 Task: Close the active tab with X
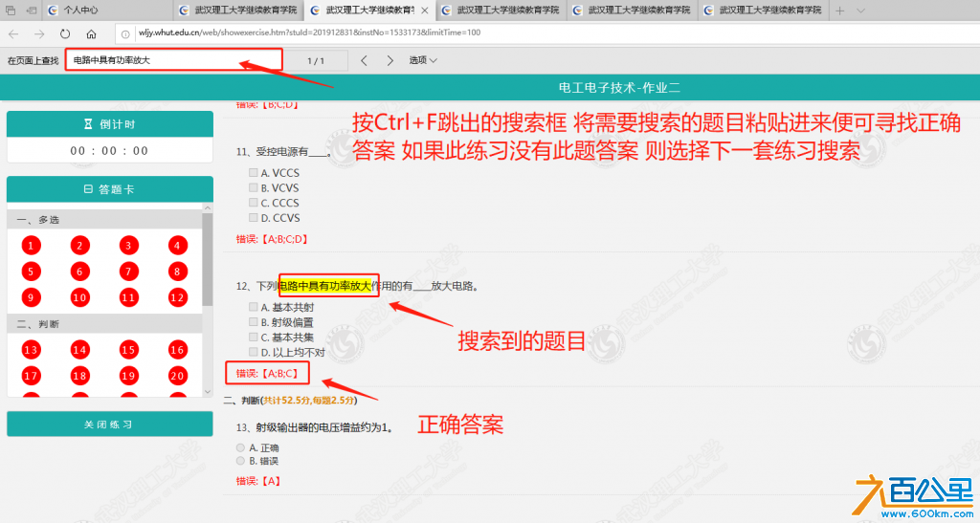(x=425, y=11)
